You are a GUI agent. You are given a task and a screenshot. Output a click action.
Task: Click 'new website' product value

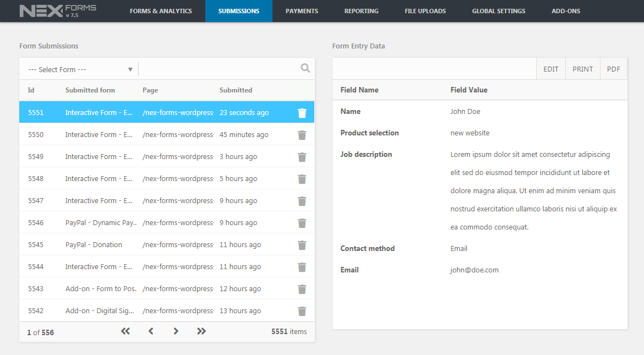pyautogui.click(x=470, y=133)
